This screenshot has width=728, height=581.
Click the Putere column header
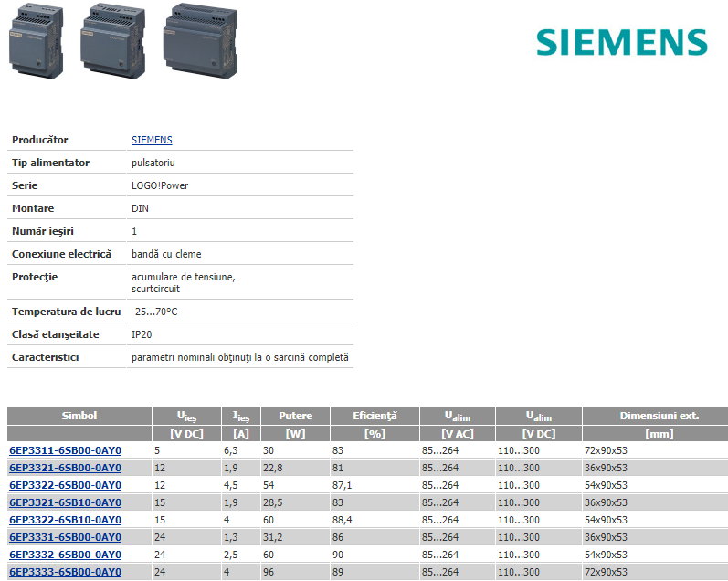(295, 416)
